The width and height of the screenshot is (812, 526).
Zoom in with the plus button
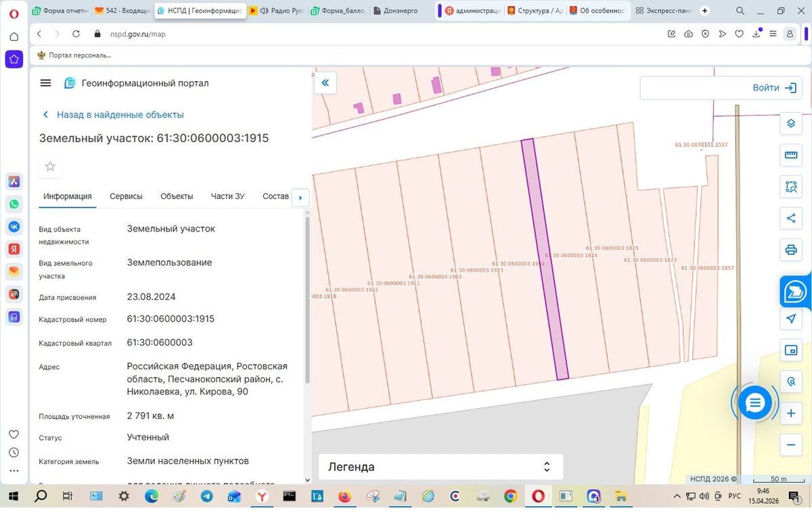790,414
